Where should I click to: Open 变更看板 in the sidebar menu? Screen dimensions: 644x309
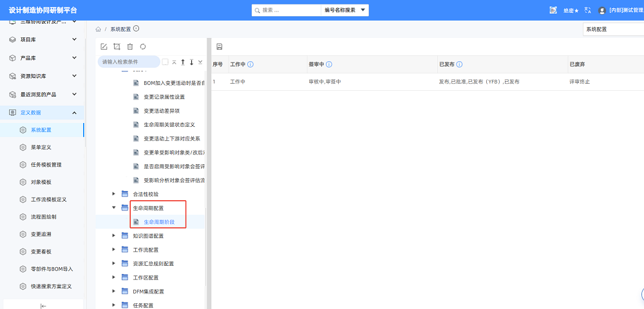tap(41, 252)
